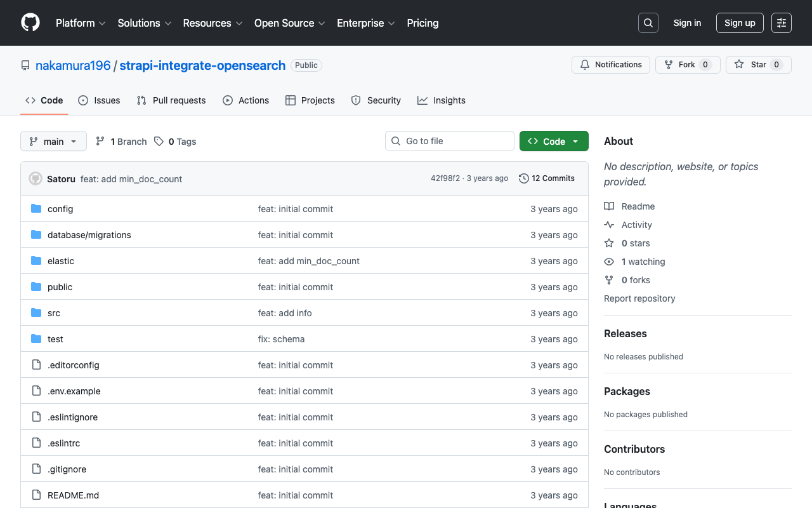Click the Report repository link
The height and width of the screenshot is (508, 812).
(x=639, y=298)
